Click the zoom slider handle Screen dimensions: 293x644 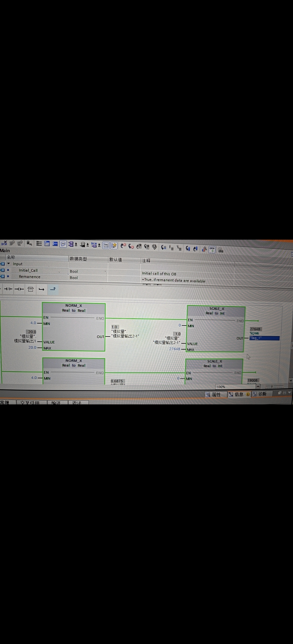pos(272,386)
